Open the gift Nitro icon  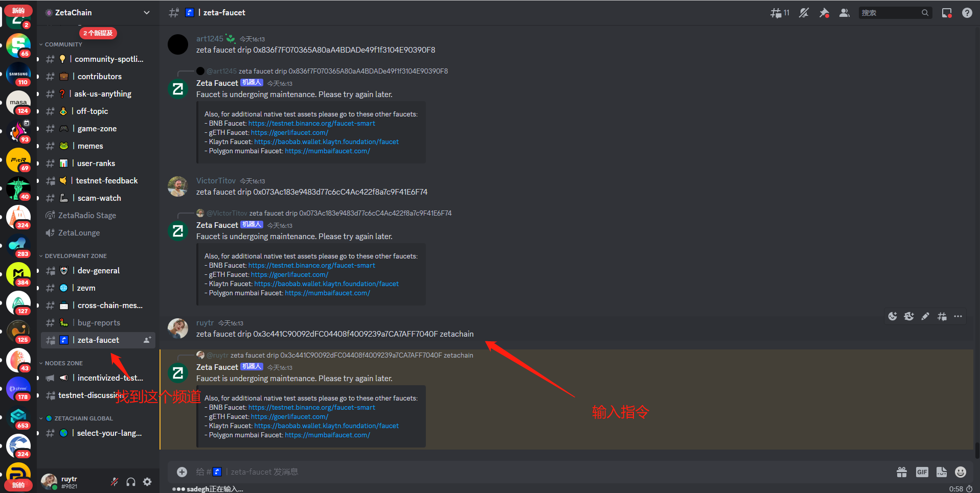click(x=902, y=472)
